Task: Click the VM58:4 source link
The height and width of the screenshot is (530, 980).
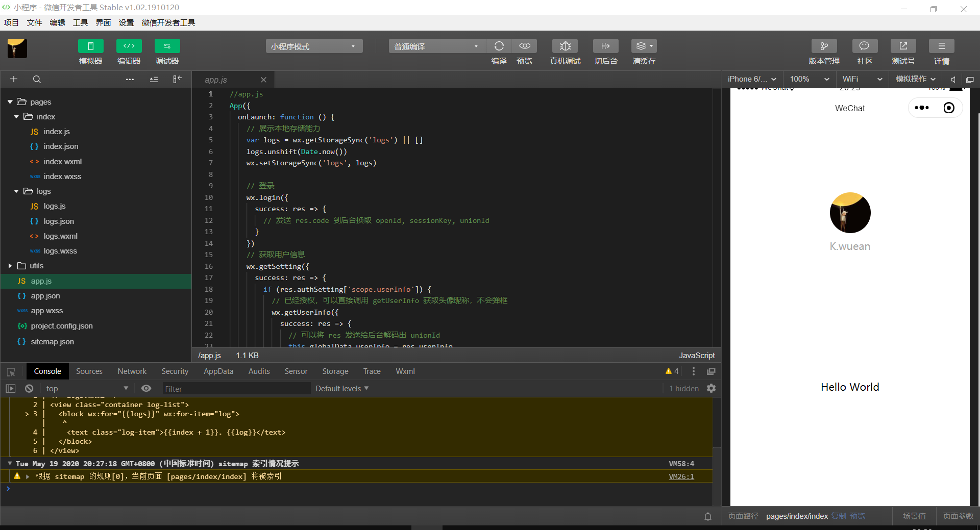Action: point(681,464)
